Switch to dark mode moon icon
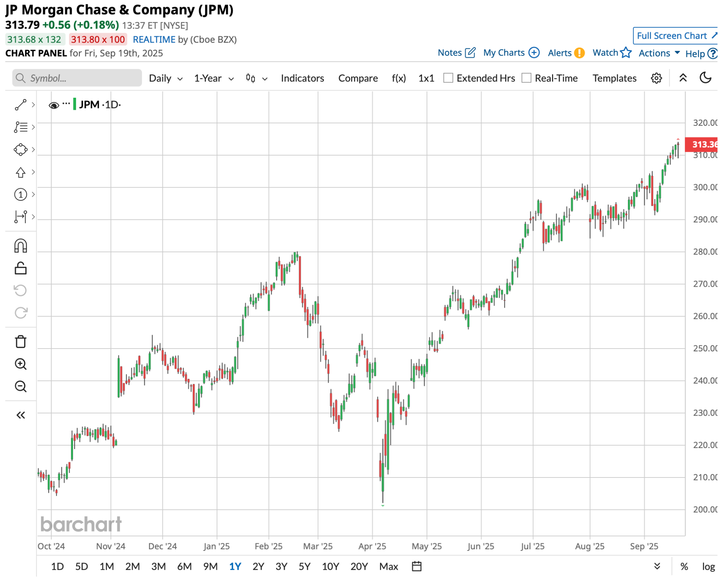Viewport: 728px width, 583px height. pos(706,78)
